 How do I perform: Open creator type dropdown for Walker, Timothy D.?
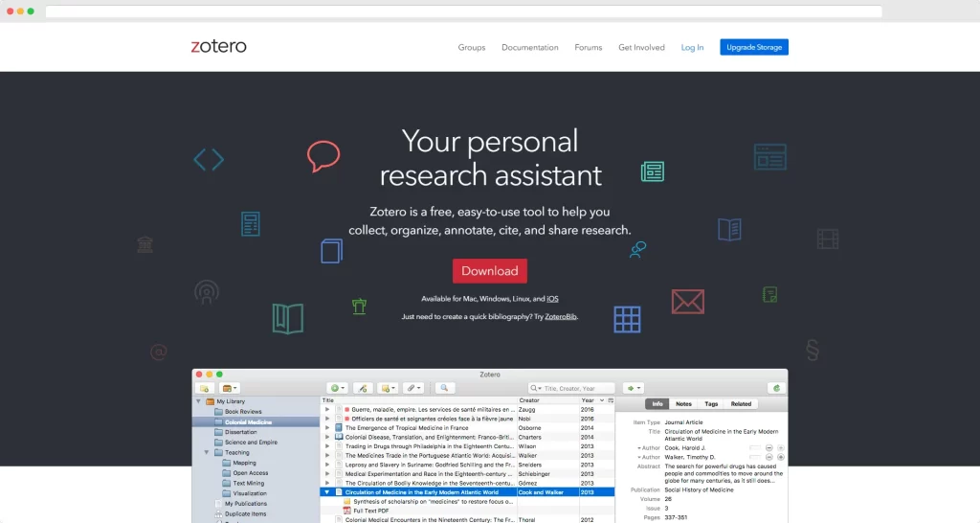point(638,457)
